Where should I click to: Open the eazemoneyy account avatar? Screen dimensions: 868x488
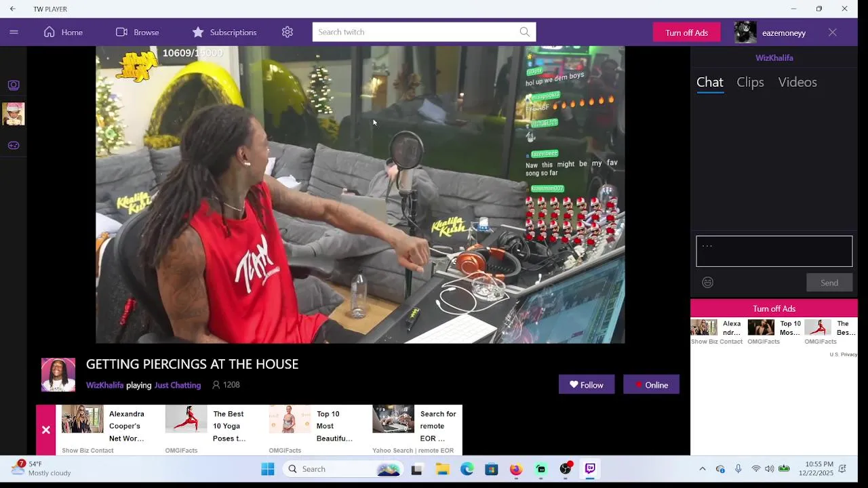(x=745, y=33)
